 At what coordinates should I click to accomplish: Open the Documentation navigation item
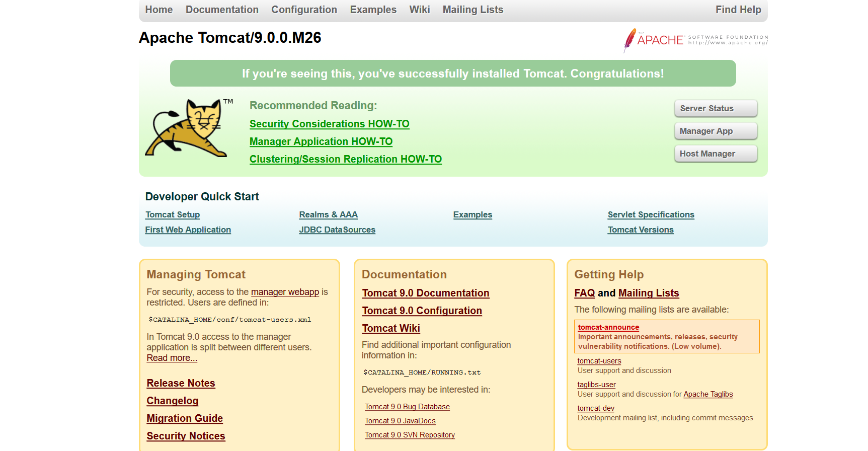point(222,10)
